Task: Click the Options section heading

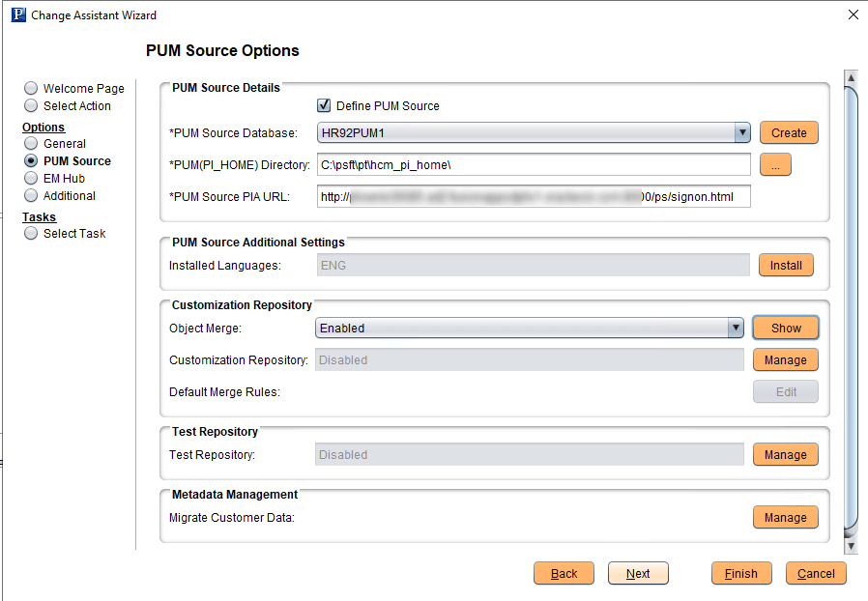Action: [x=43, y=127]
